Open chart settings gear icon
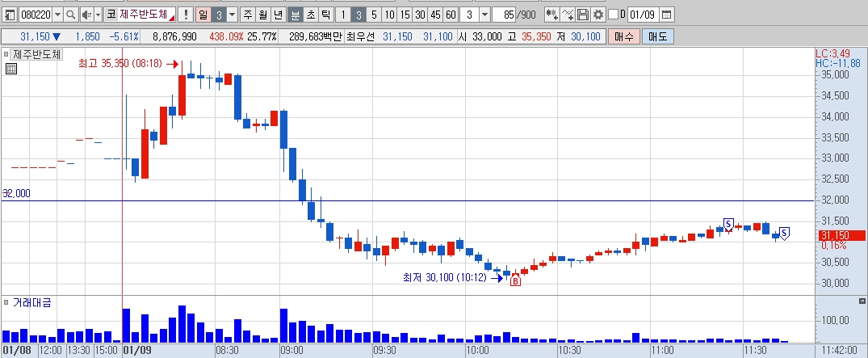Image resolution: width=868 pixels, height=358 pixels. pyautogui.click(x=598, y=15)
